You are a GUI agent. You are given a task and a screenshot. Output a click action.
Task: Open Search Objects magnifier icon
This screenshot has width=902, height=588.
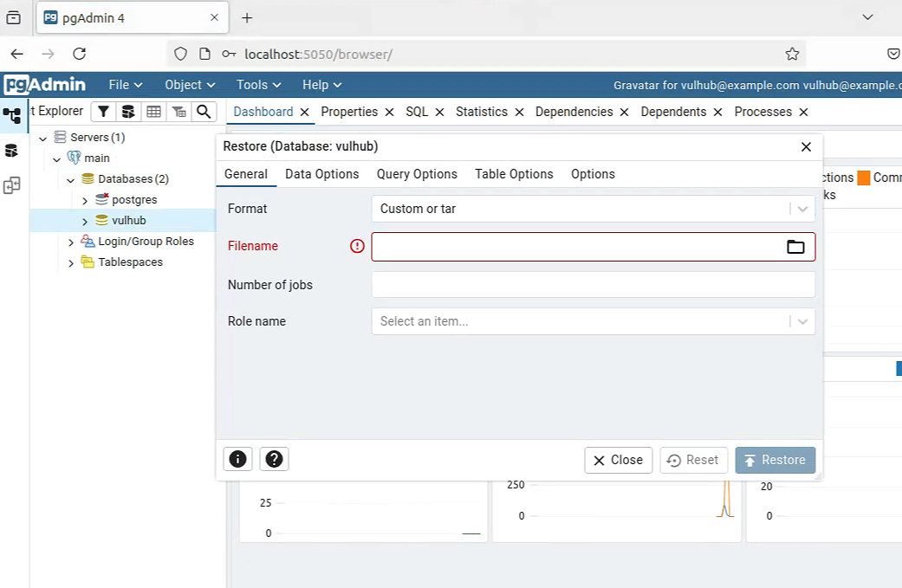coord(204,112)
